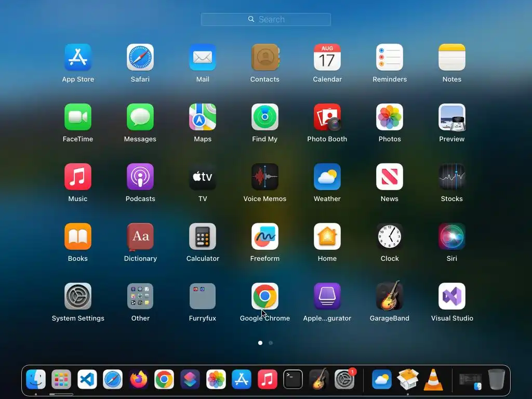This screenshot has height=399, width=532.
Task: Launch the Siri app
Action: coord(452,236)
